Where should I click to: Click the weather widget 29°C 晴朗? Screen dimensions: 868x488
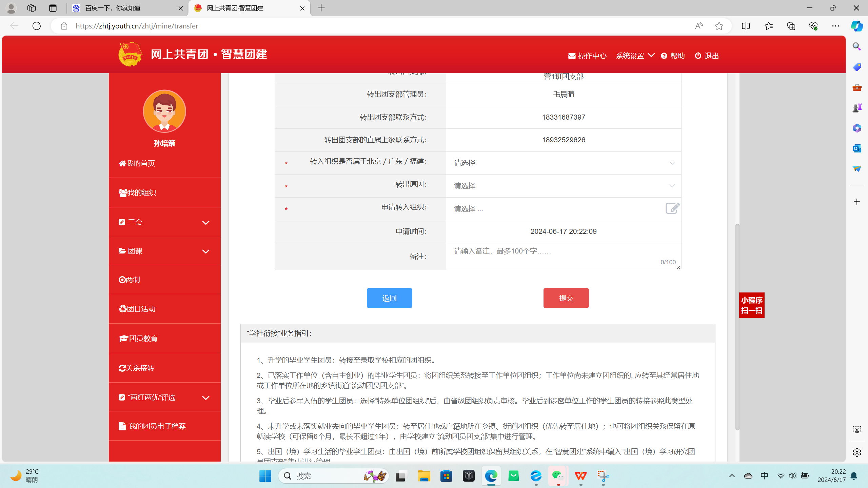pos(24,476)
